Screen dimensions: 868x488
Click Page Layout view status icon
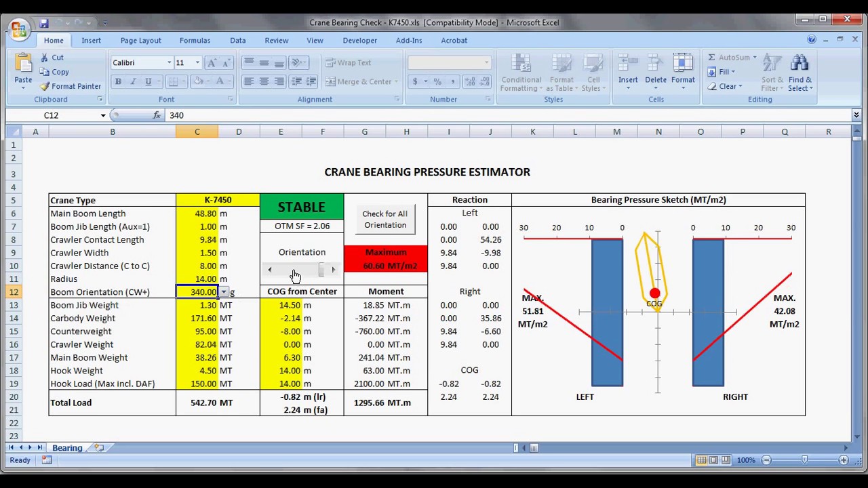[713, 460]
